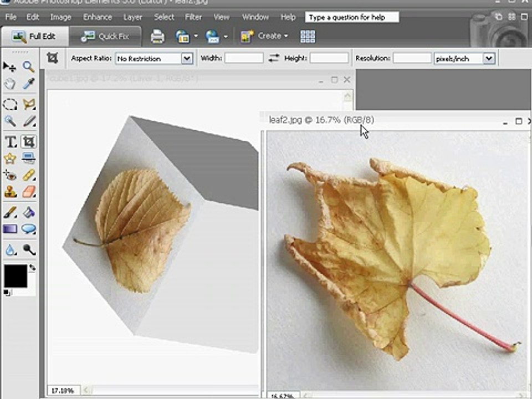Click the Photo Browser grid icon
The height and width of the screenshot is (399, 532).
(x=308, y=37)
